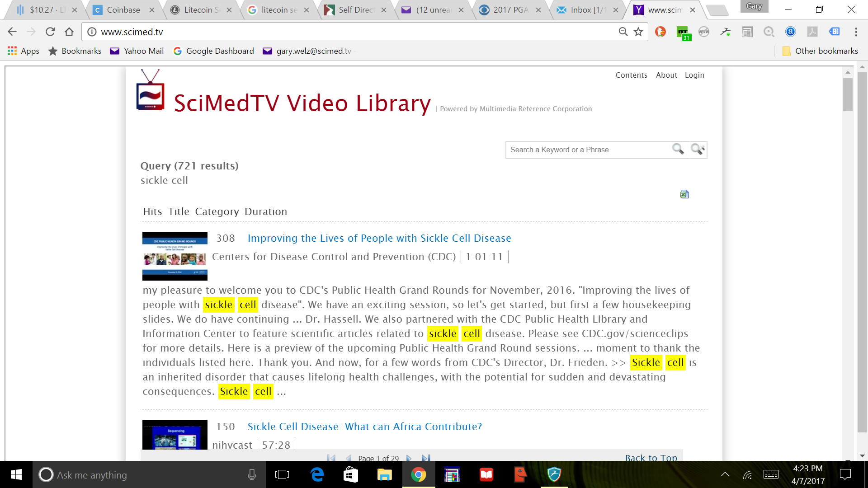This screenshot has width=868, height=488.
Task: Open the gary.welz@scimed.tv bookmark
Action: (x=307, y=51)
